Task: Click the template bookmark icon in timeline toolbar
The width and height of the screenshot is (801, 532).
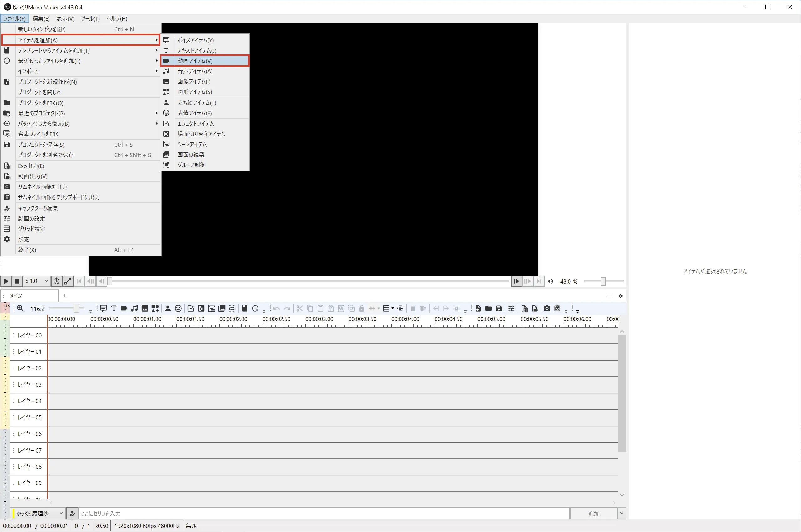Action: (x=245, y=309)
